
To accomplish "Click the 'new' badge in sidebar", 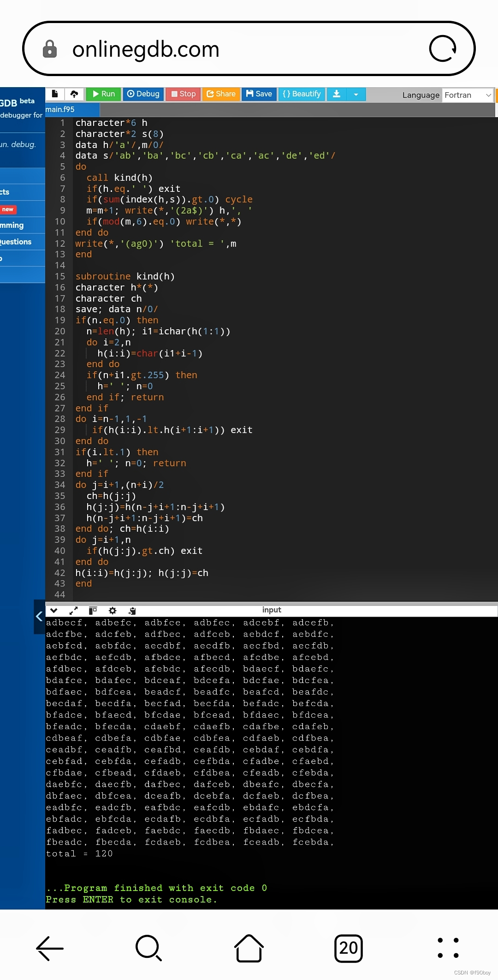I will click(8, 209).
